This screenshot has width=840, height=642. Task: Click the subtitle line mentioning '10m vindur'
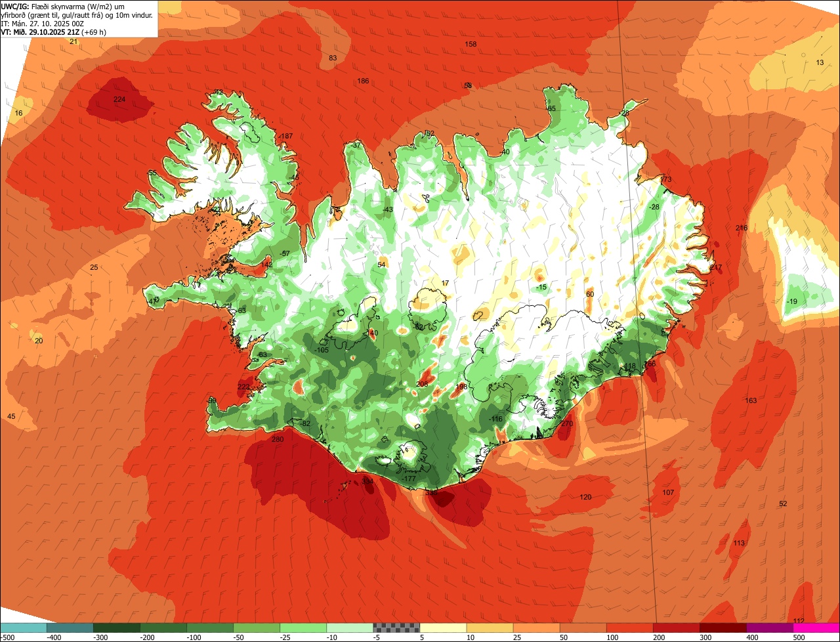[77, 14]
